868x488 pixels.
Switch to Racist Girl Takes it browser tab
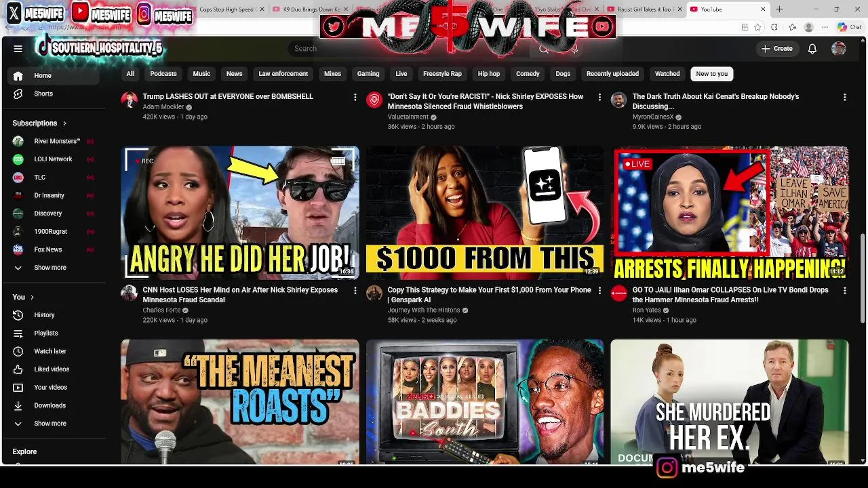coord(644,9)
